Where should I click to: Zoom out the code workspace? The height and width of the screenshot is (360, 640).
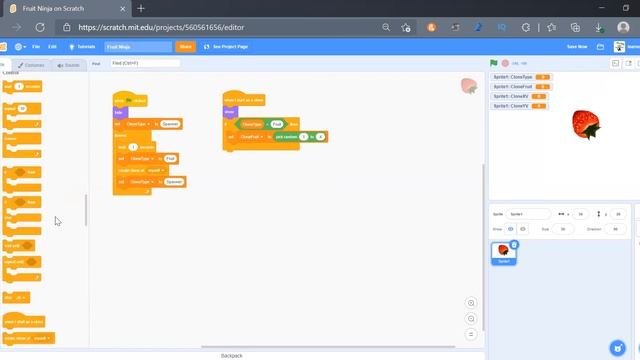pos(471,319)
